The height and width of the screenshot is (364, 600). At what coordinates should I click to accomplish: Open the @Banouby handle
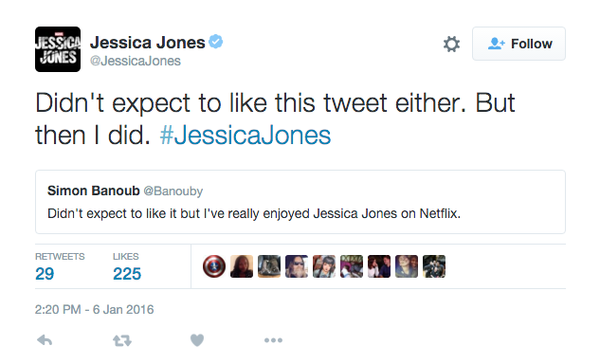click(173, 191)
